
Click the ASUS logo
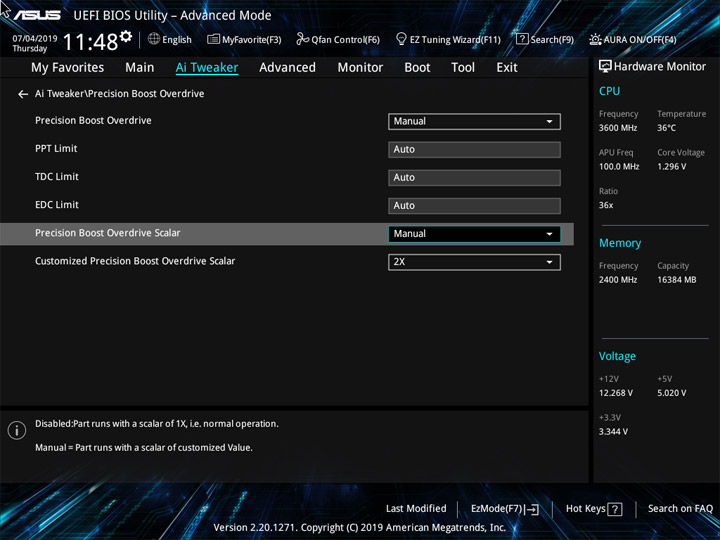point(37,15)
